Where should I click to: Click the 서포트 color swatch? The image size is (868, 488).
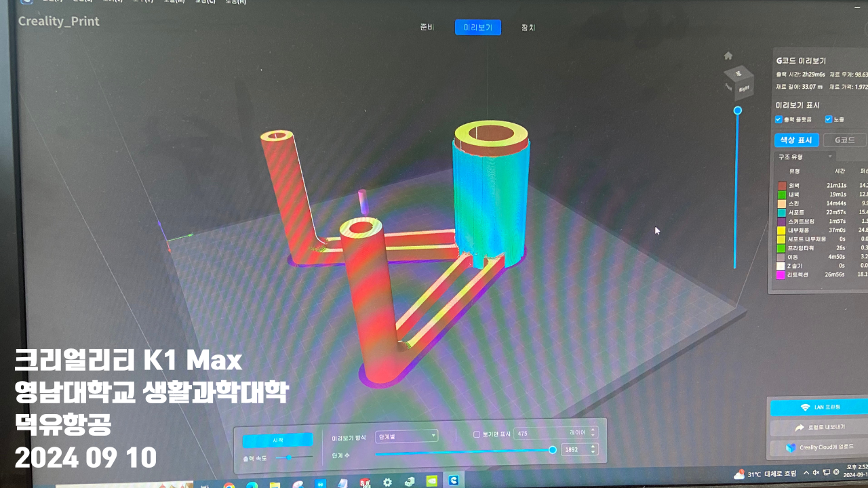pos(782,212)
